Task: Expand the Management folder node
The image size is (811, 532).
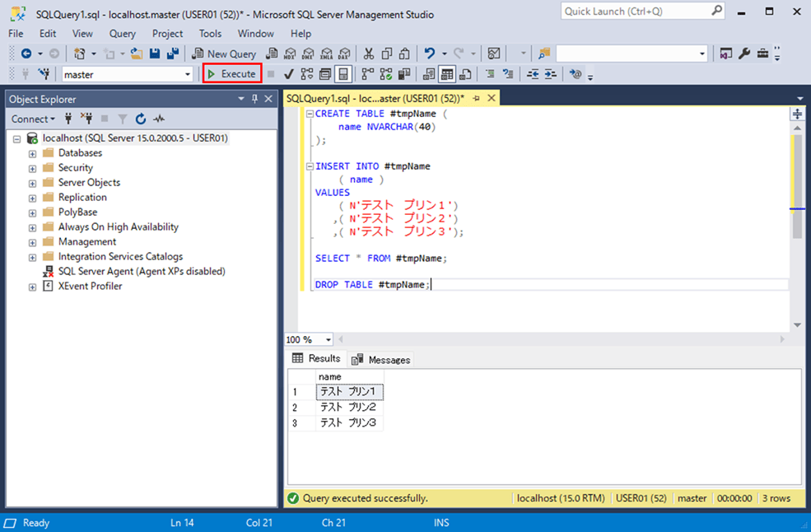Action: coord(32,243)
